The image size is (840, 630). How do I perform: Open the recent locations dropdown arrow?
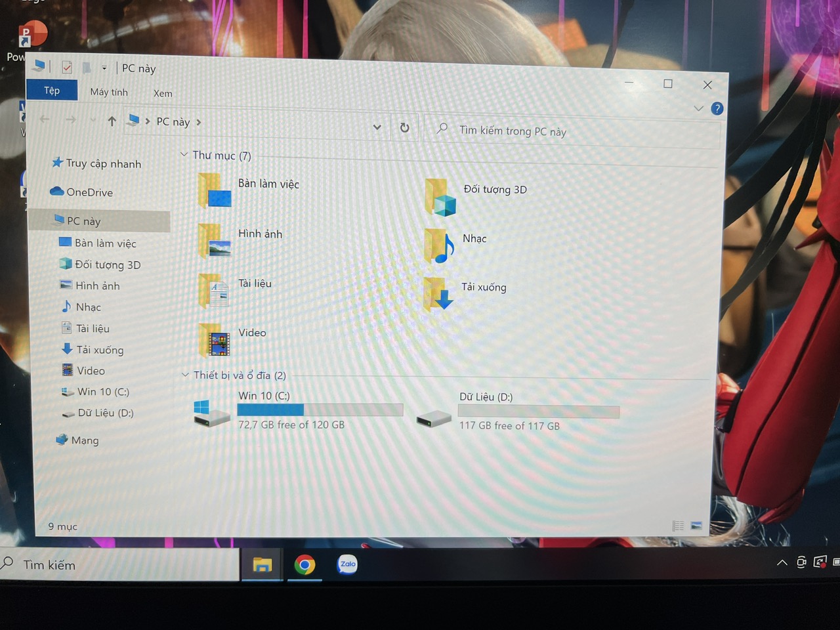click(93, 120)
